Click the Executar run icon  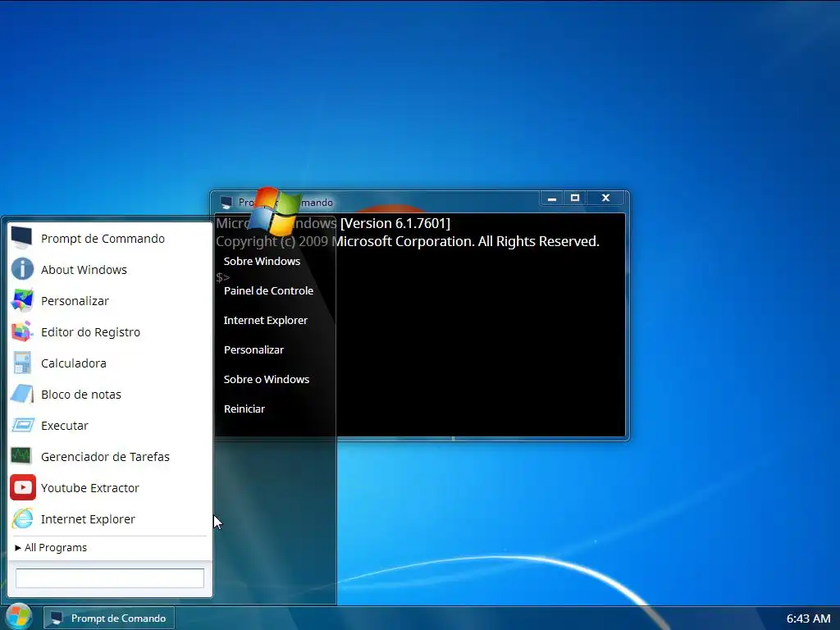pos(22,426)
